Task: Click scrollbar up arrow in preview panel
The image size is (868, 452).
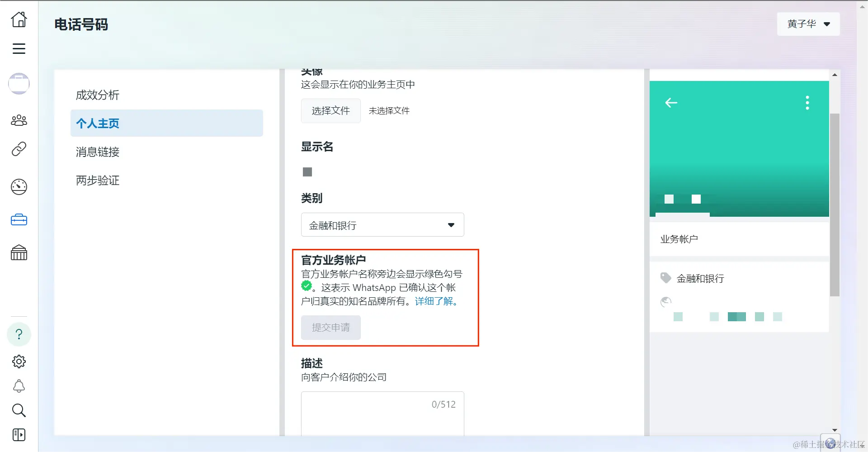Action: (x=835, y=75)
